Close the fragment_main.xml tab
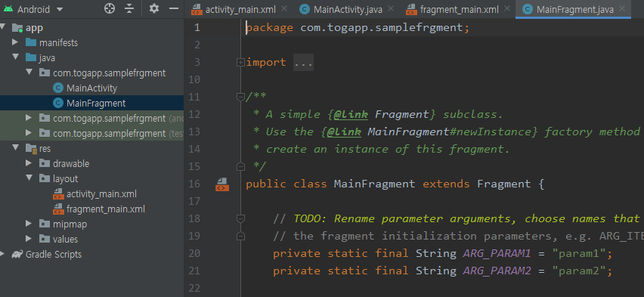 (507, 8)
